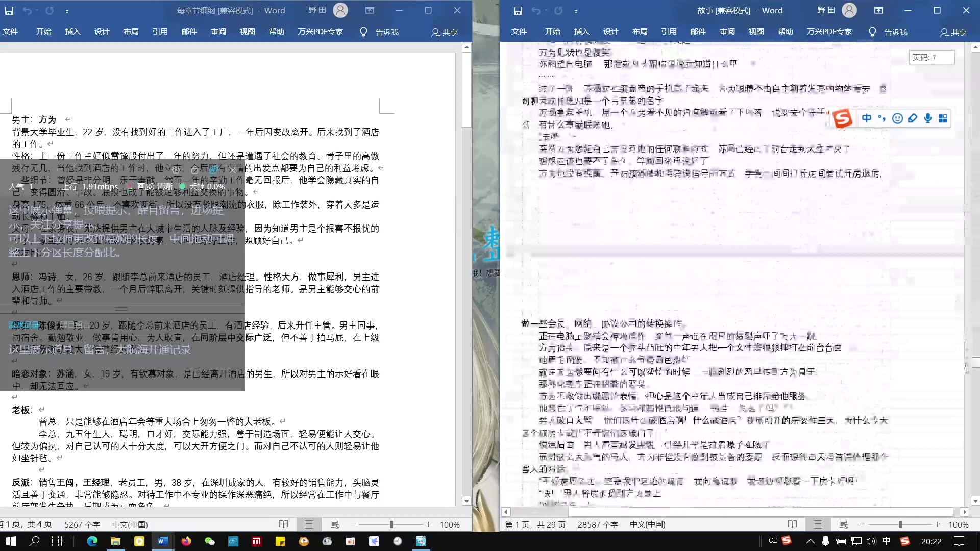Screen dimensions: 980x551
Task: Toggle Read Mode view in left Word window
Action: tap(283, 524)
